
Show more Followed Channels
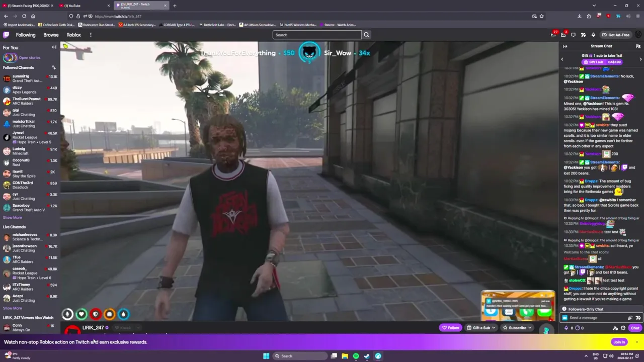pyautogui.click(x=13, y=218)
